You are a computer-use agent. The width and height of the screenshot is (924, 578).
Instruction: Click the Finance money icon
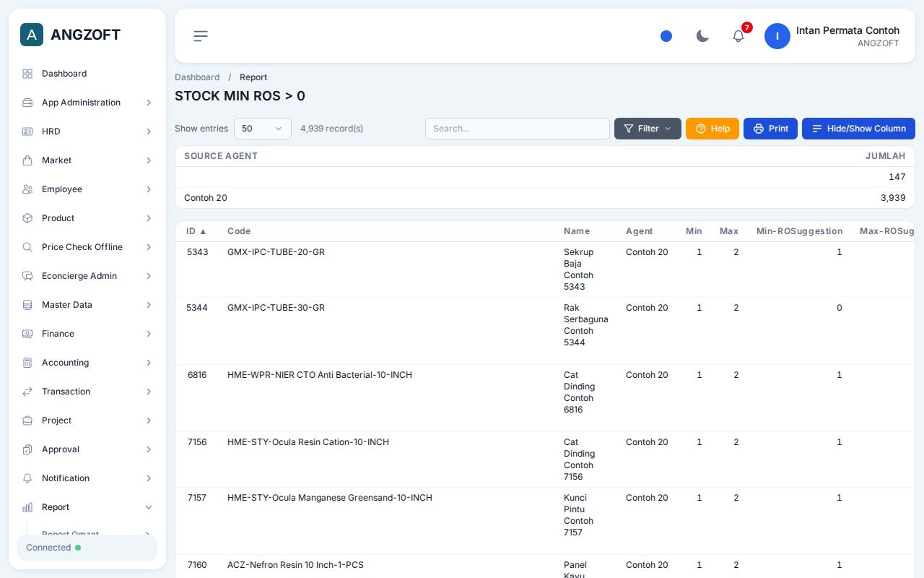point(27,334)
